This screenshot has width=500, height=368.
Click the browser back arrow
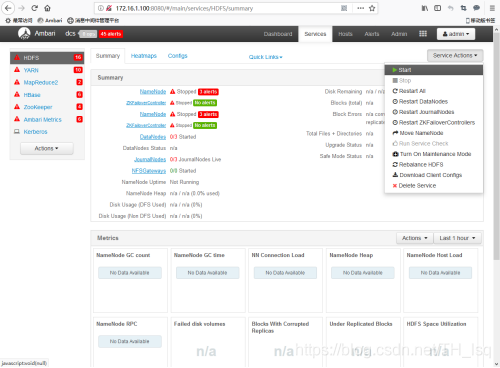8,8
